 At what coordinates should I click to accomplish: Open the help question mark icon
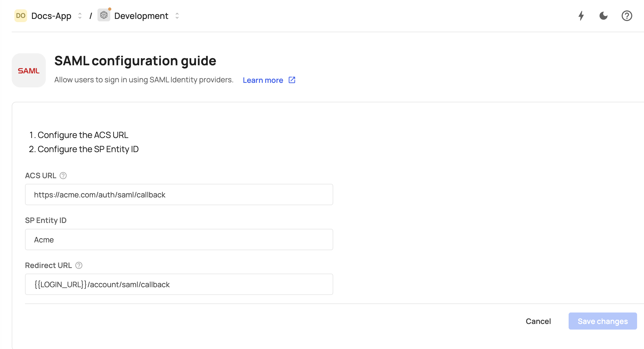pos(627,16)
